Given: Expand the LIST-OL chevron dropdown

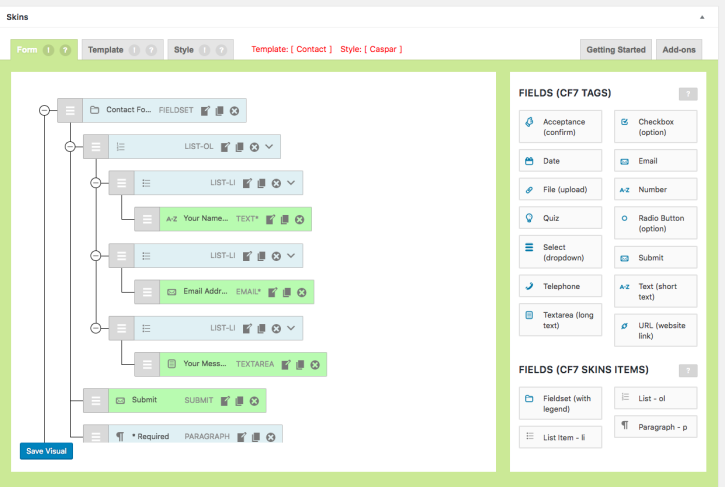Looking at the screenshot, I should 269,147.
